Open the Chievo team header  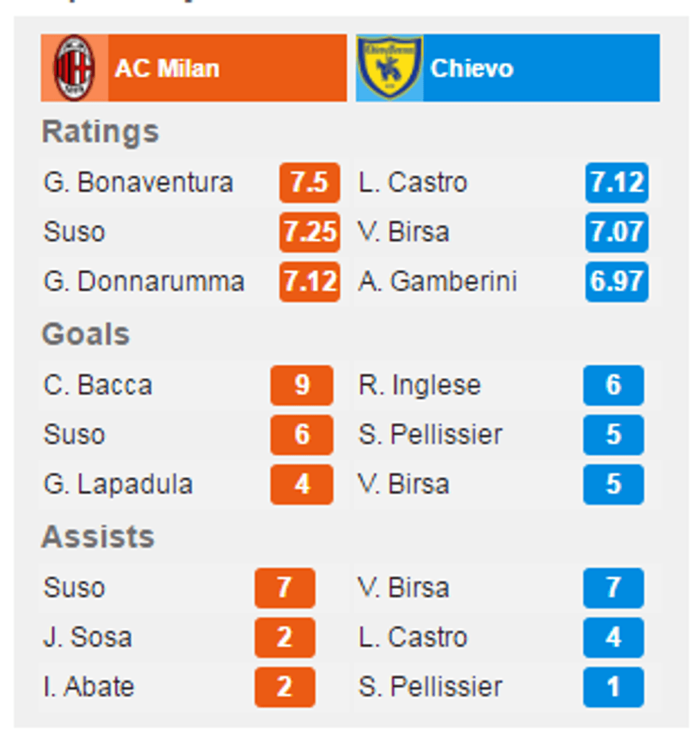click(471, 69)
